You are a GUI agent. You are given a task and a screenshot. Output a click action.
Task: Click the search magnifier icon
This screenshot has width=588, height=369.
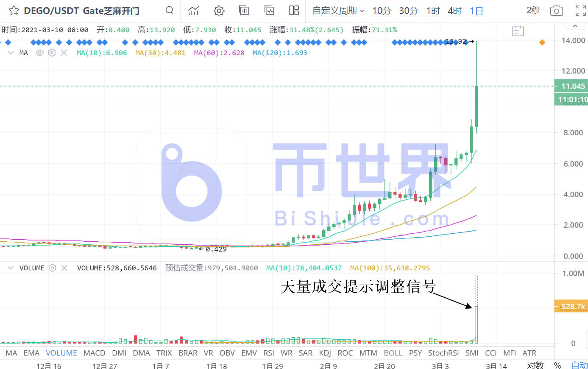pyautogui.click(x=169, y=11)
